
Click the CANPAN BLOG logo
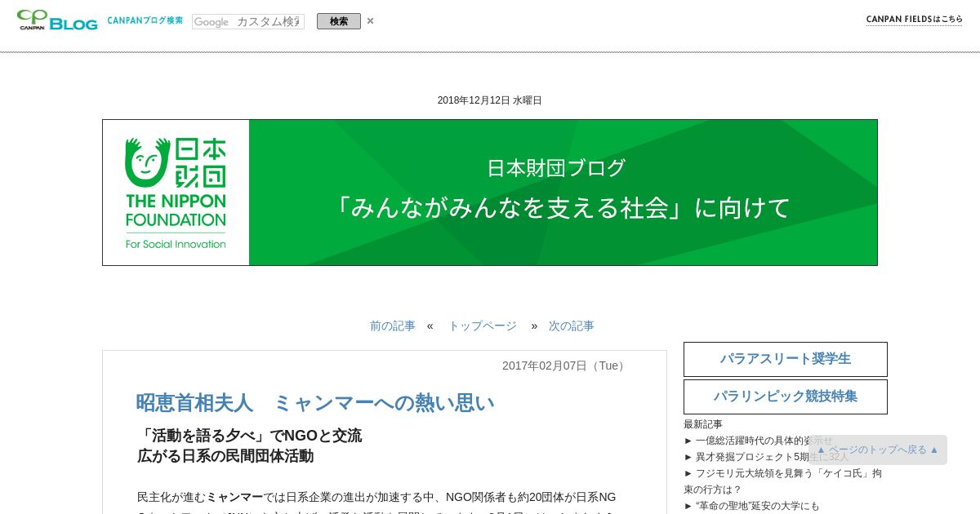57,20
